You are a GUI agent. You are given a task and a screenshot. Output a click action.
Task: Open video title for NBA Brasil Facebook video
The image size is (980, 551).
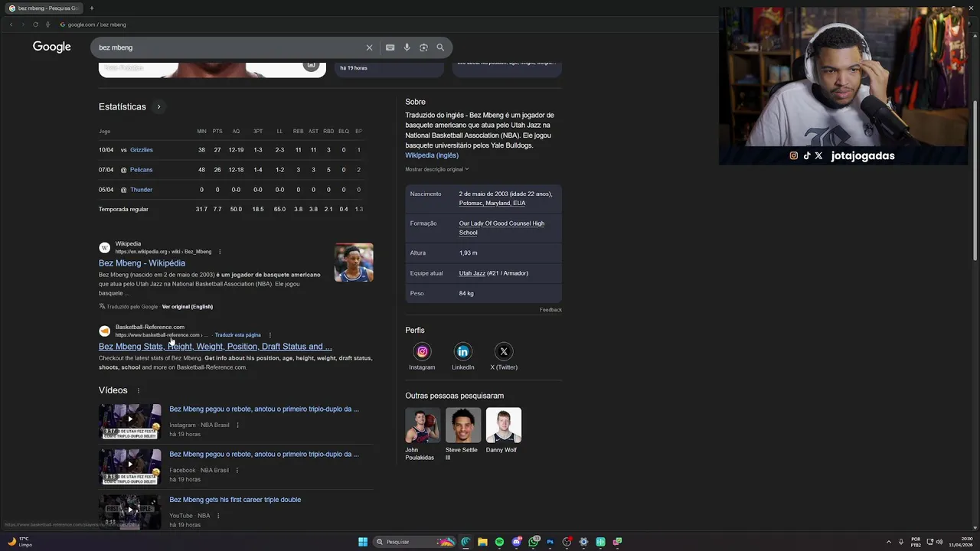pyautogui.click(x=264, y=454)
